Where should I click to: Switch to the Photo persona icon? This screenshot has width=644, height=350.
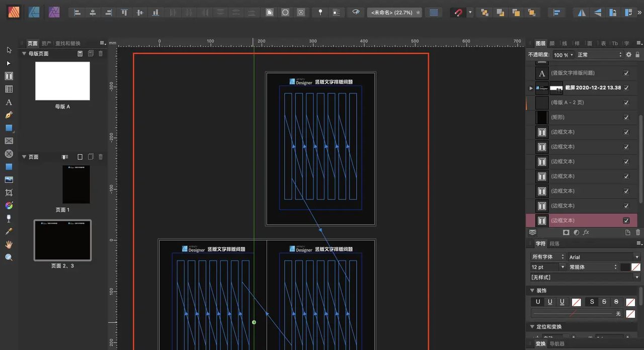(54, 13)
